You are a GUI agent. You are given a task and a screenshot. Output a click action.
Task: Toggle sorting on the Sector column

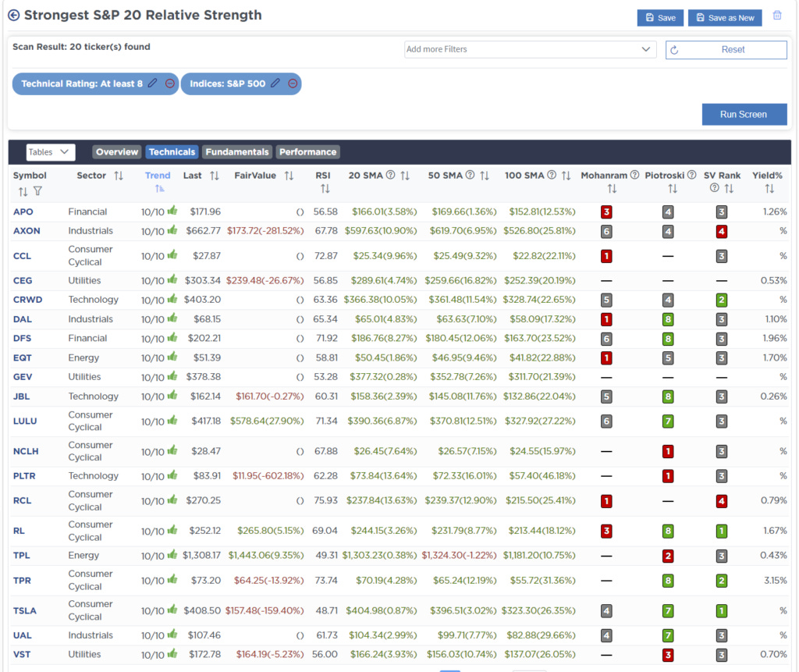click(118, 175)
